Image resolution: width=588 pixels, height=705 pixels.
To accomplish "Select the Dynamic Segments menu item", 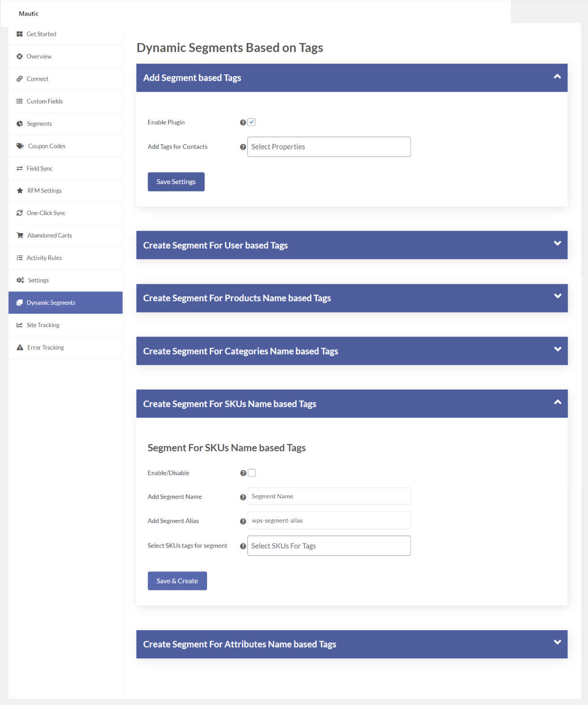I will [65, 303].
